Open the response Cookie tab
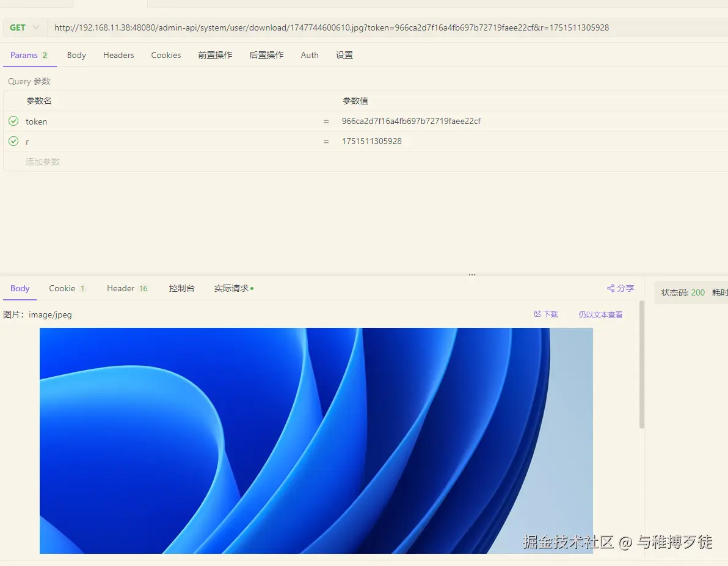The height and width of the screenshot is (566, 728). pyautogui.click(x=67, y=288)
